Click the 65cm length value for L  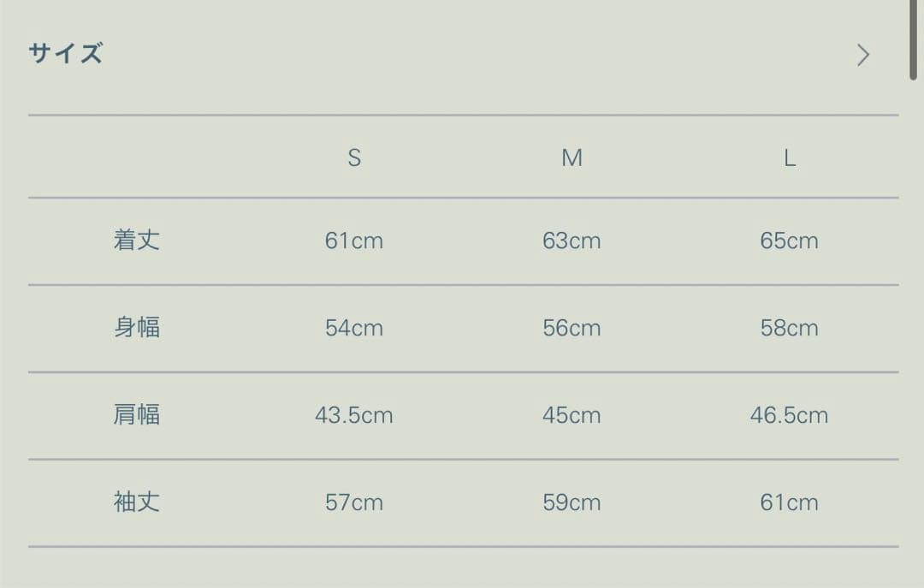point(789,241)
